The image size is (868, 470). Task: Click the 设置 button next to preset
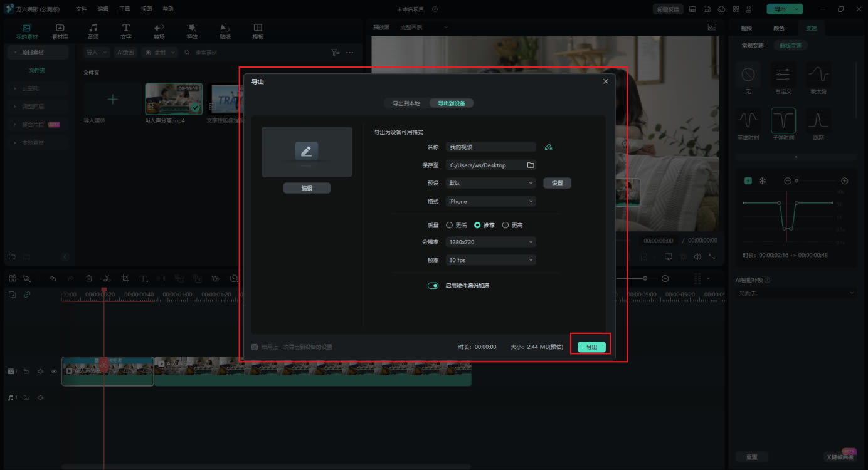(557, 184)
